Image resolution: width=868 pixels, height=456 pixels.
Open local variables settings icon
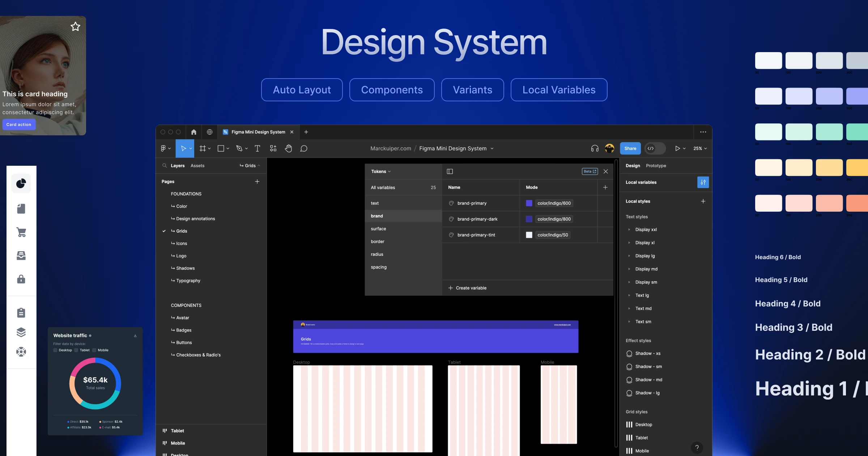coord(703,182)
